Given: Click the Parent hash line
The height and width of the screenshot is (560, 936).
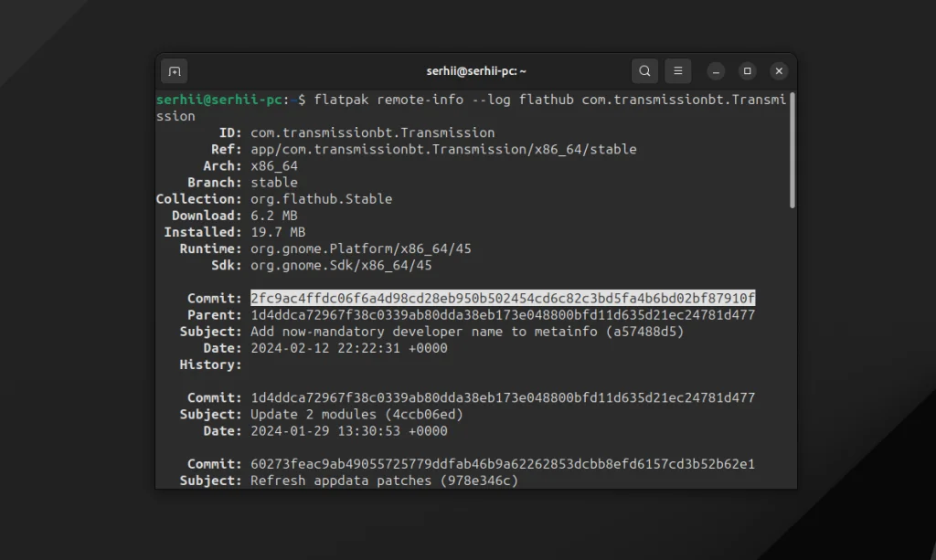Looking at the screenshot, I should tap(503, 315).
